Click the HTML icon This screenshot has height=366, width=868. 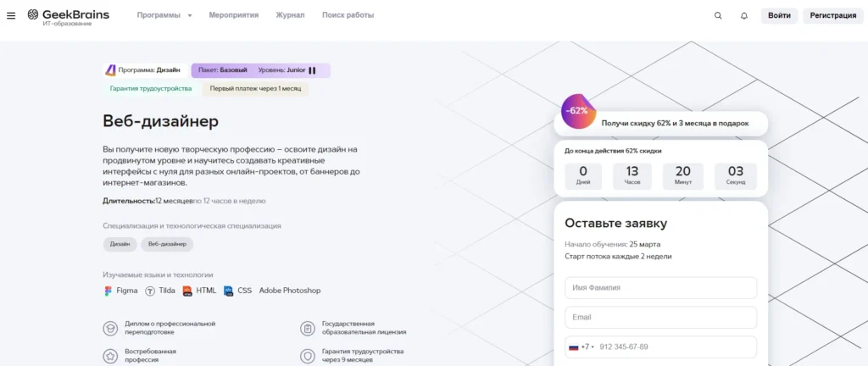187,291
